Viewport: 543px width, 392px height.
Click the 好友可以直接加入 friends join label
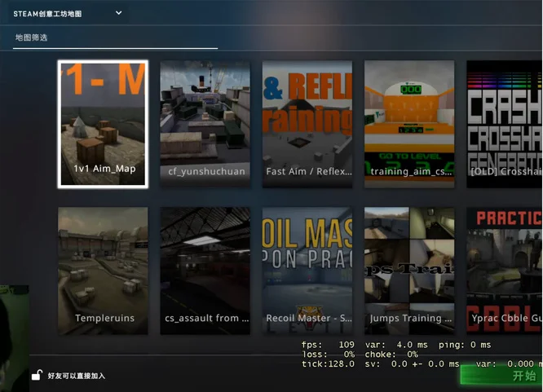(x=76, y=376)
